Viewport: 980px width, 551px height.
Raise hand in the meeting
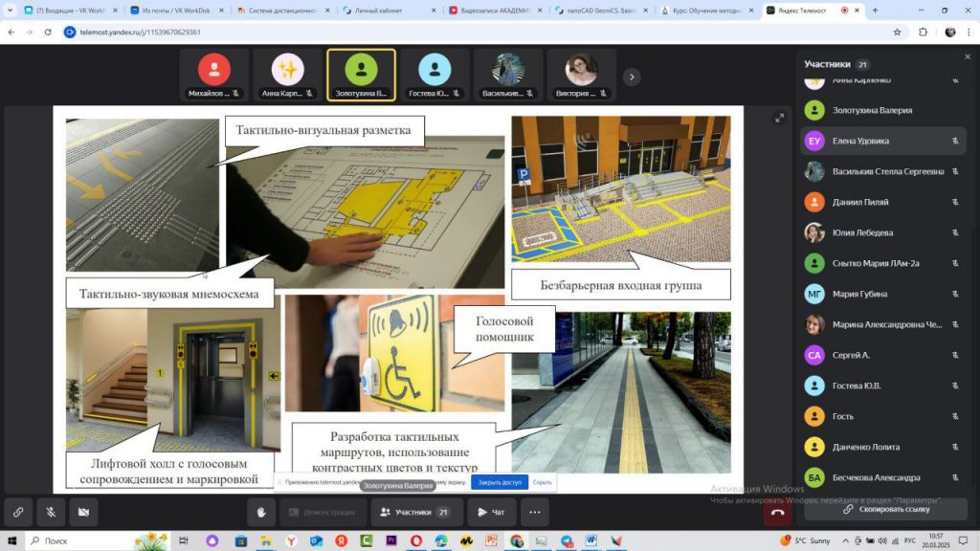pos(261,512)
